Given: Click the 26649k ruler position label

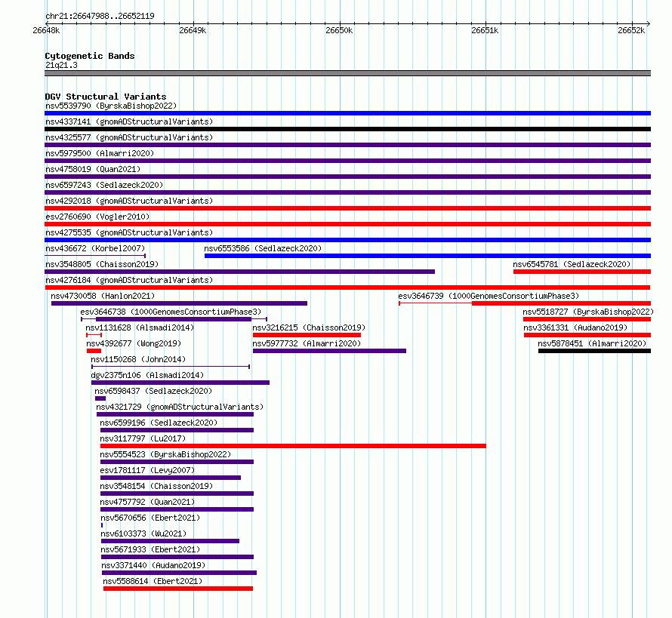Looking at the screenshot, I should [x=193, y=30].
